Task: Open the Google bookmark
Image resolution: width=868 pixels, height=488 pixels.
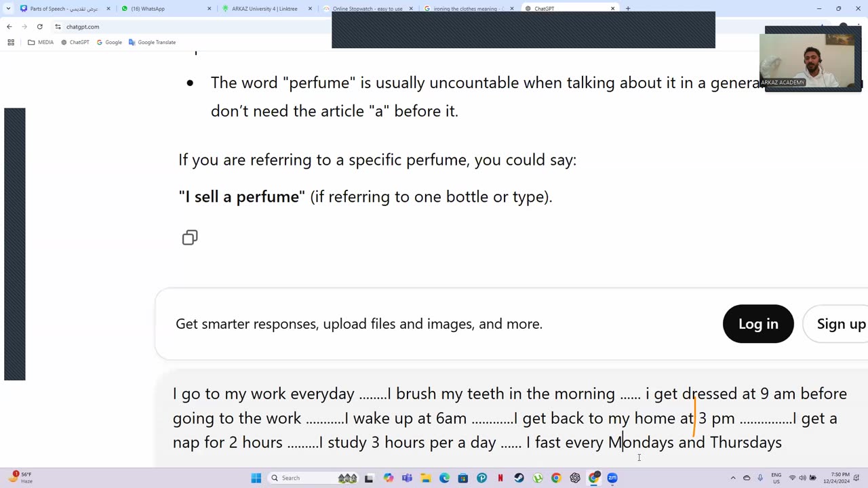Action: (x=109, y=42)
